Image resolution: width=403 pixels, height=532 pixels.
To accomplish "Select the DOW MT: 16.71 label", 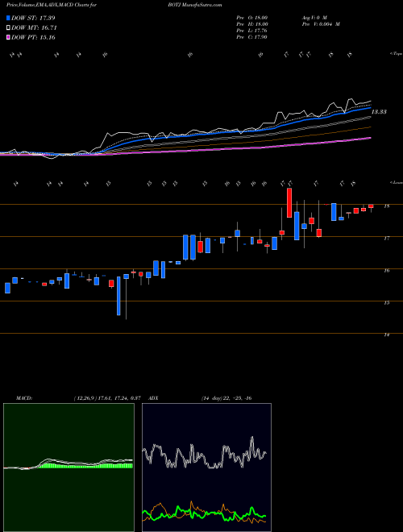I will pyautogui.click(x=34, y=27).
